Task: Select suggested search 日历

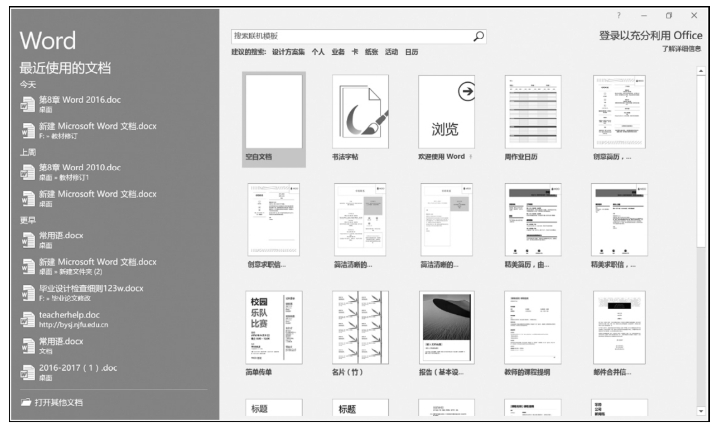Action: [x=411, y=52]
